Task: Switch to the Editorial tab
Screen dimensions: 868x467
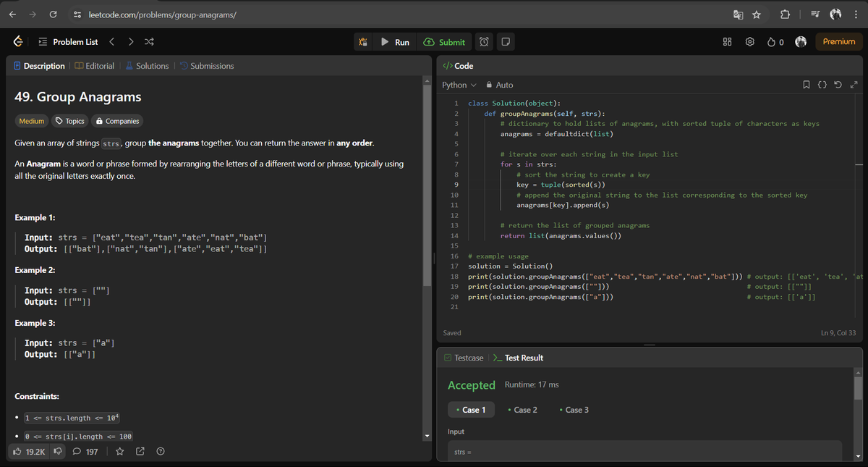Action: [94, 66]
